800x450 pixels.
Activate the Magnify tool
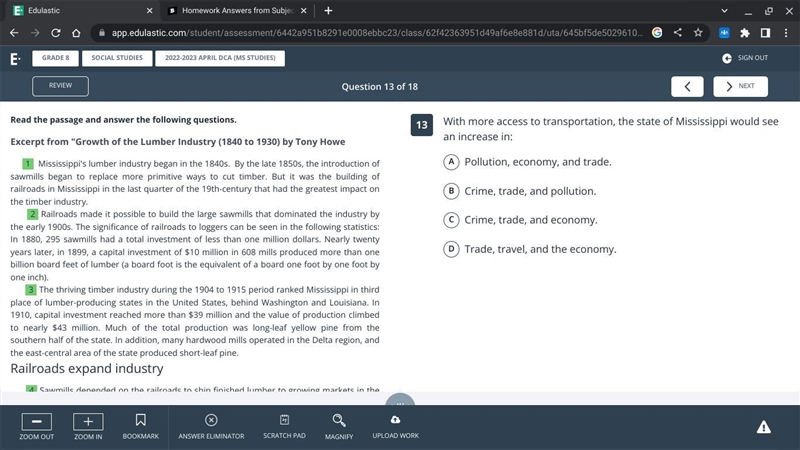point(339,427)
